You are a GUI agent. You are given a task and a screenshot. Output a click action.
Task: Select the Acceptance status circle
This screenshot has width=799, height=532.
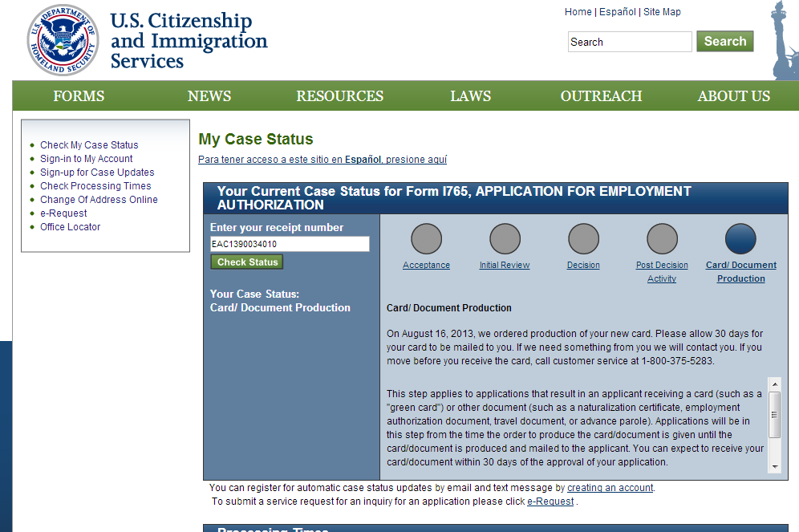[426, 238]
